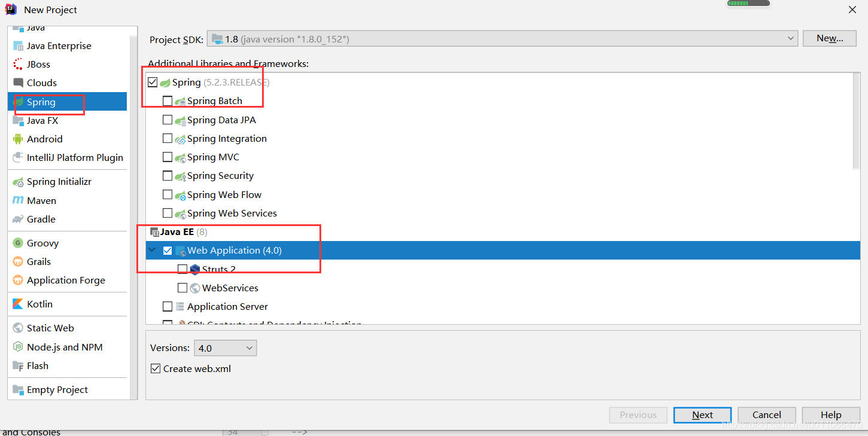Toggle the Create web.xml checkbox
This screenshot has height=436, width=868.
[x=156, y=369]
